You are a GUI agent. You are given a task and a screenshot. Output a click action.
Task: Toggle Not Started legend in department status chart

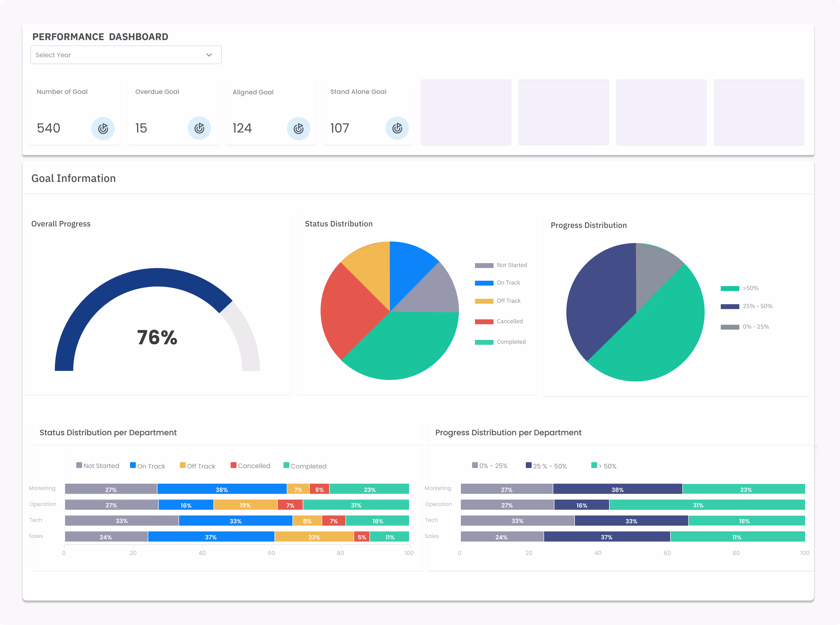click(x=97, y=466)
